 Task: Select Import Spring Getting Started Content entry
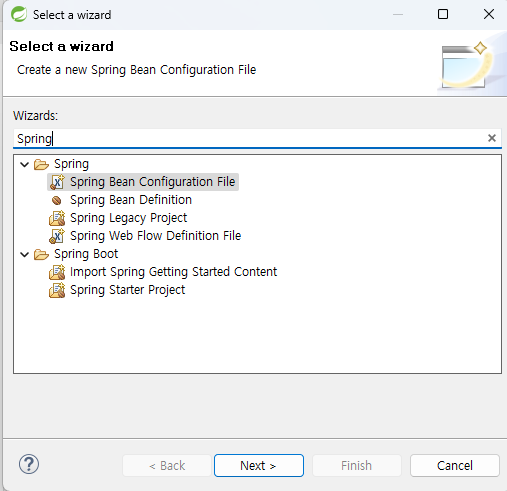[x=174, y=272]
